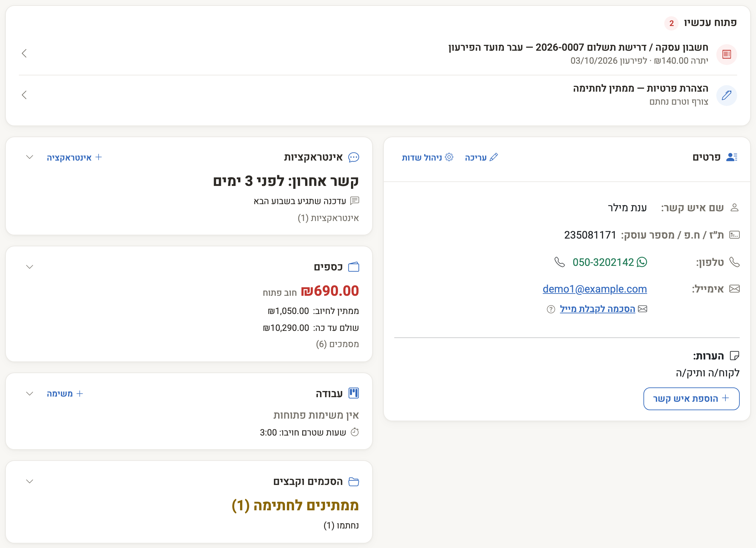Click the open debt amount ₪690.00

click(x=330, y=291)
